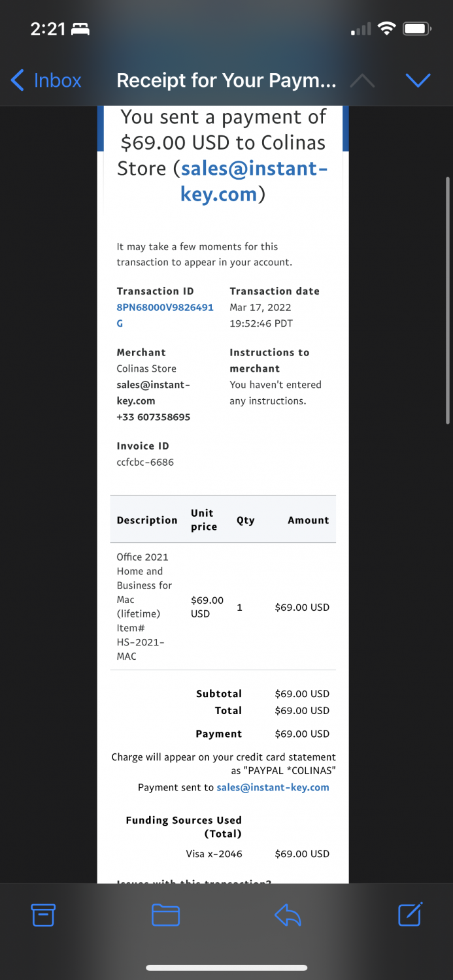The width and height of the screenshot is (453, 980).
Task: Tap the 'Receipt for Your Paym...' title
Action: pos(226,80)
